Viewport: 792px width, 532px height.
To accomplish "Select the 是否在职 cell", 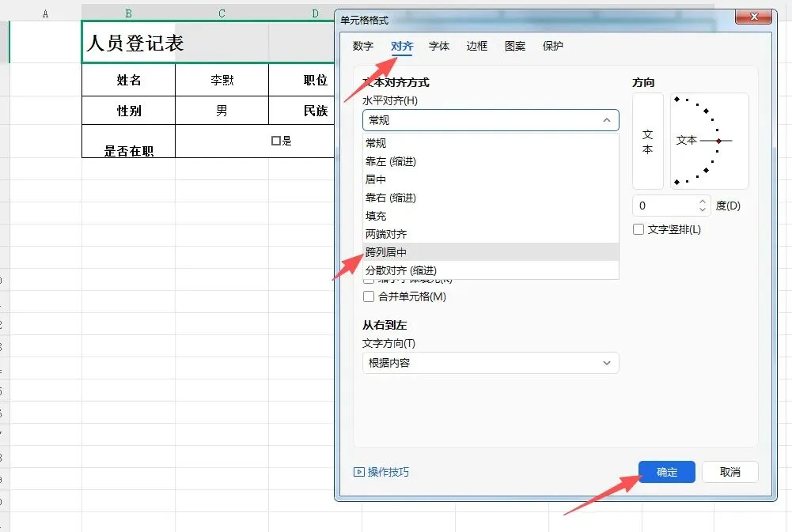I will coord(128,141).
